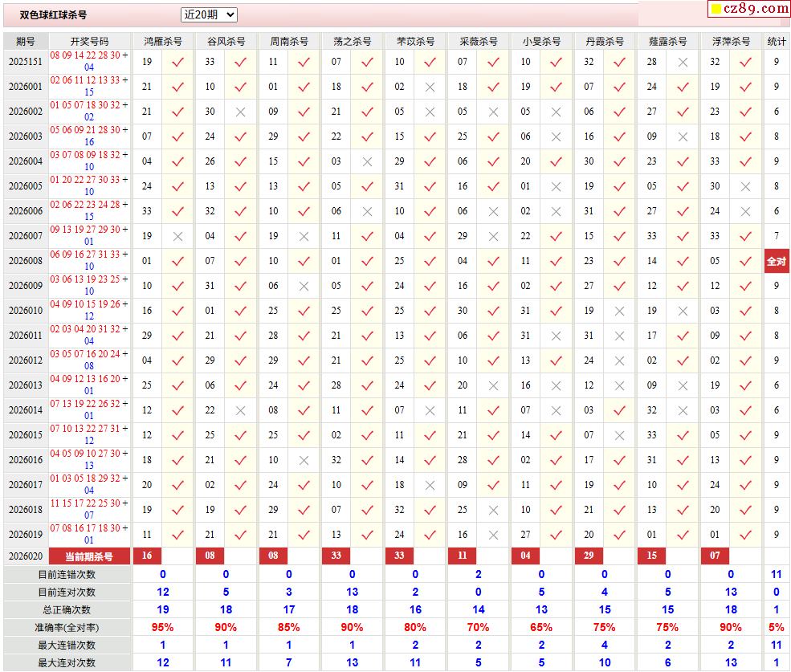Image resolution: width=791 pixels, height=672 pixels.
Task: Click the 最大连对次数 row label
Action: tap(67, 662)
